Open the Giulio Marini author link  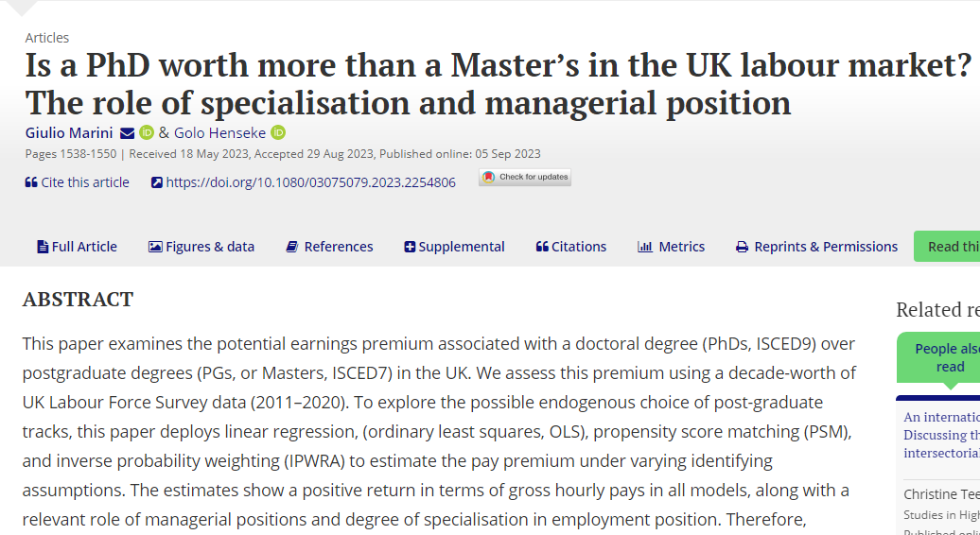point(69,133)
